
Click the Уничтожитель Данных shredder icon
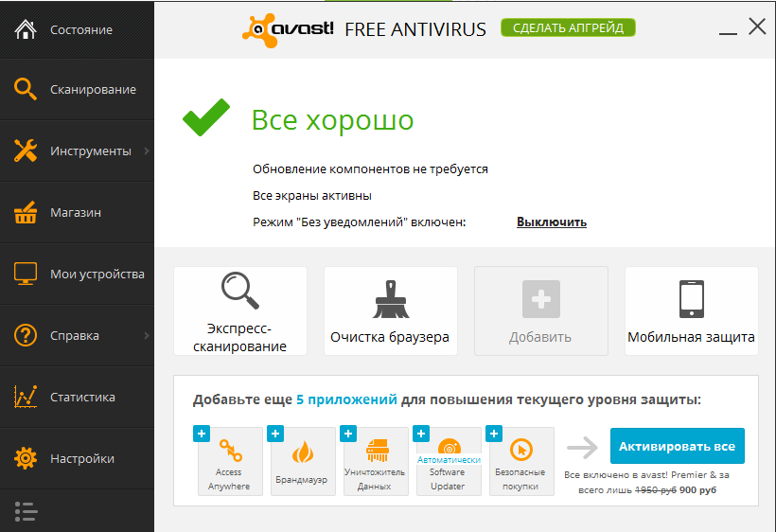[x=377, y=451]
